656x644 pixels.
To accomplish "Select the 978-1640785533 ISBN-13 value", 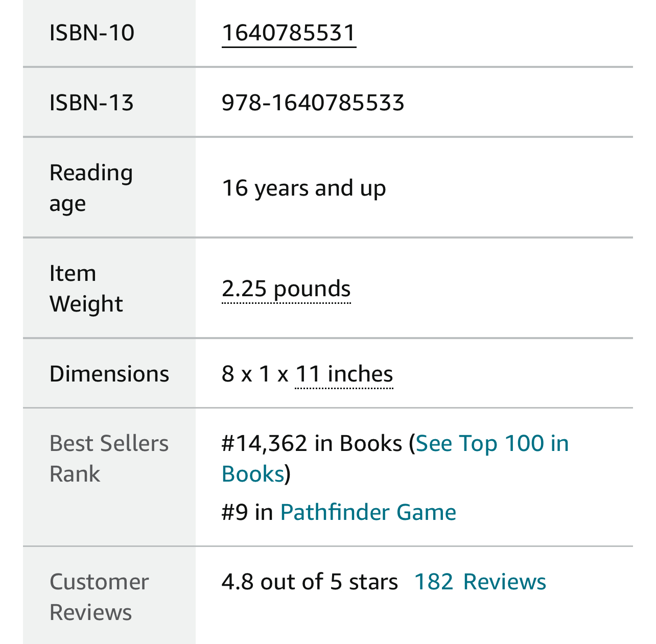I will click(313, 103).
